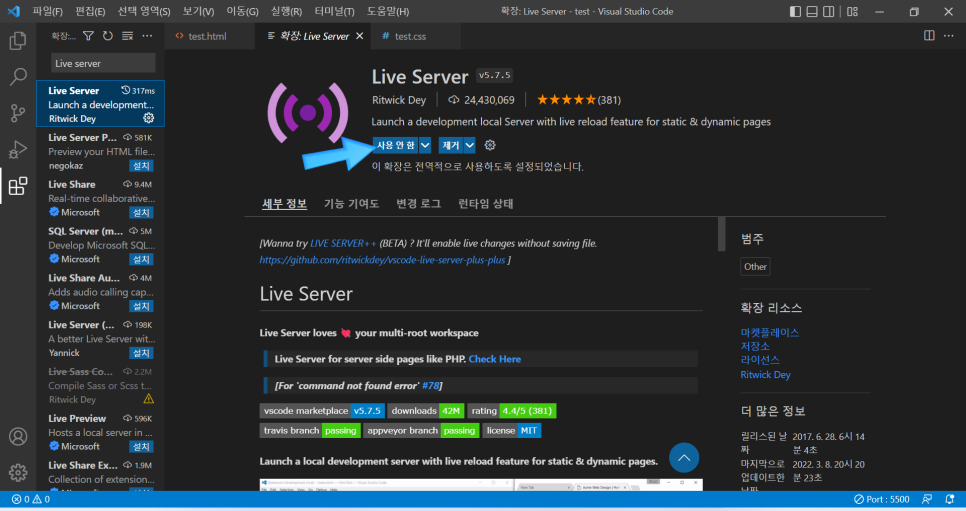The image size is (966, 511).
Task: Open the 파일(F) menu
Action: pyautogui.click(x=47, y=11)
